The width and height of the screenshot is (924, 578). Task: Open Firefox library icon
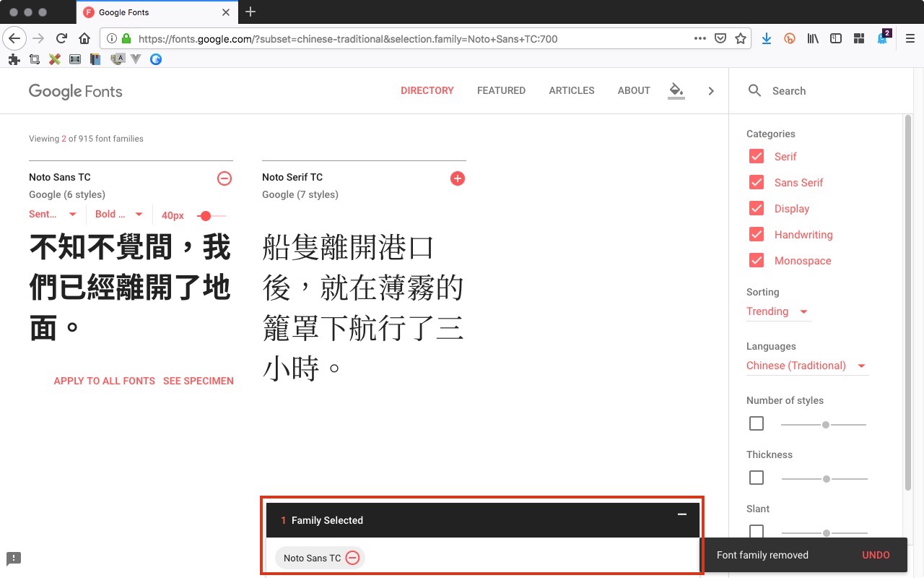pyautogui.click(x=813, y=38)
